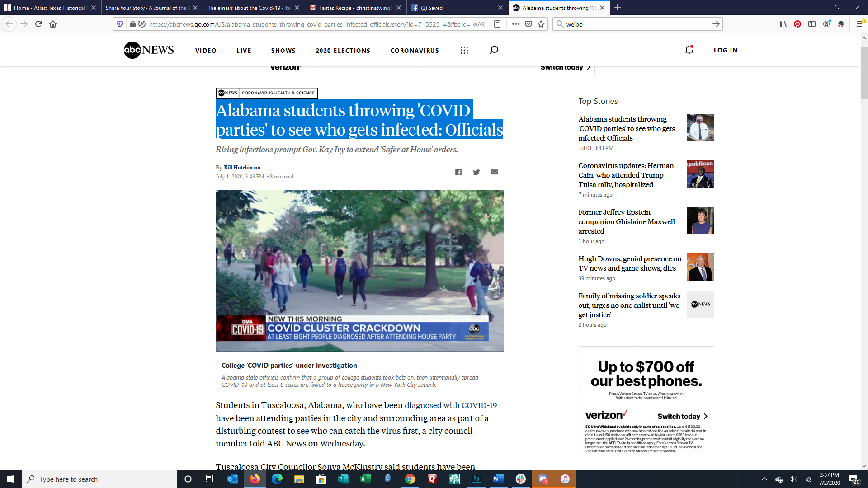Screen dimensions: 868x488
Task: Bookmark this page with the star icon
Action: point(541,24)
